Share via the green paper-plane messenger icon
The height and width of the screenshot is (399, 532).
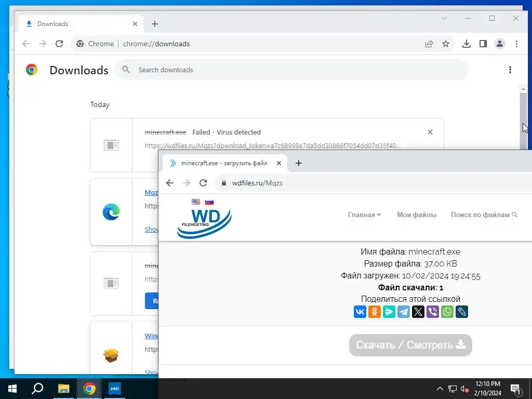point(389,312)
